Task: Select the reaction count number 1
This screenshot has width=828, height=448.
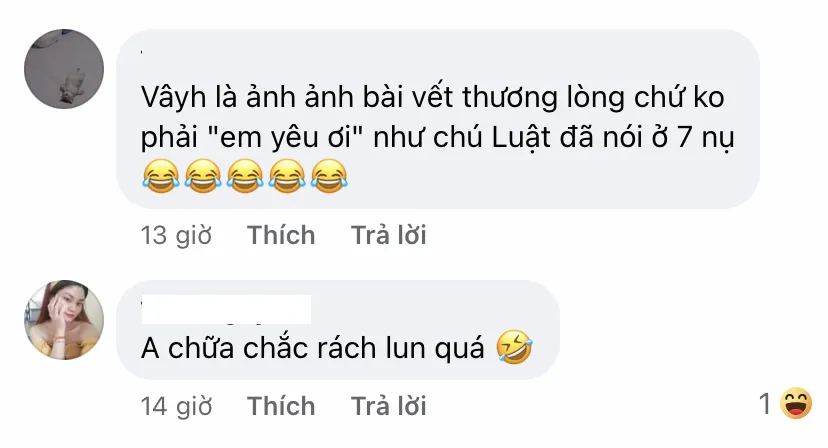Action: click(x=765, y=404)
